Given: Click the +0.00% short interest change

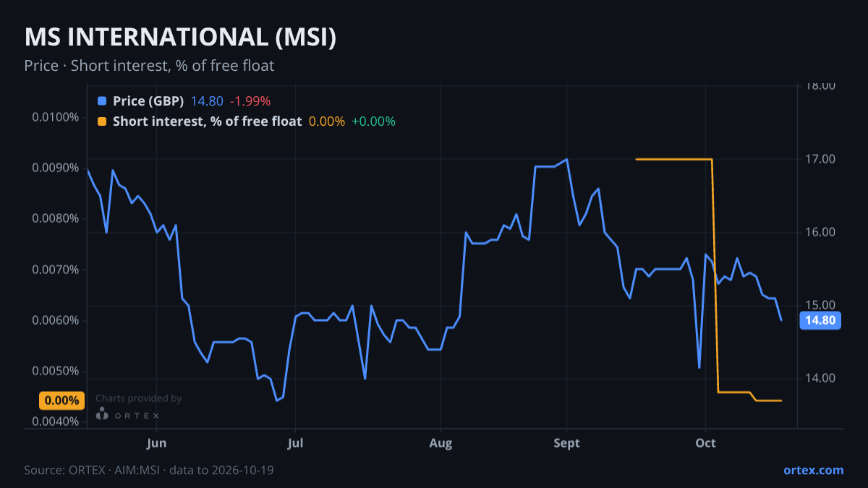Looking at the screenshot, I should click(x=374, y=121).
